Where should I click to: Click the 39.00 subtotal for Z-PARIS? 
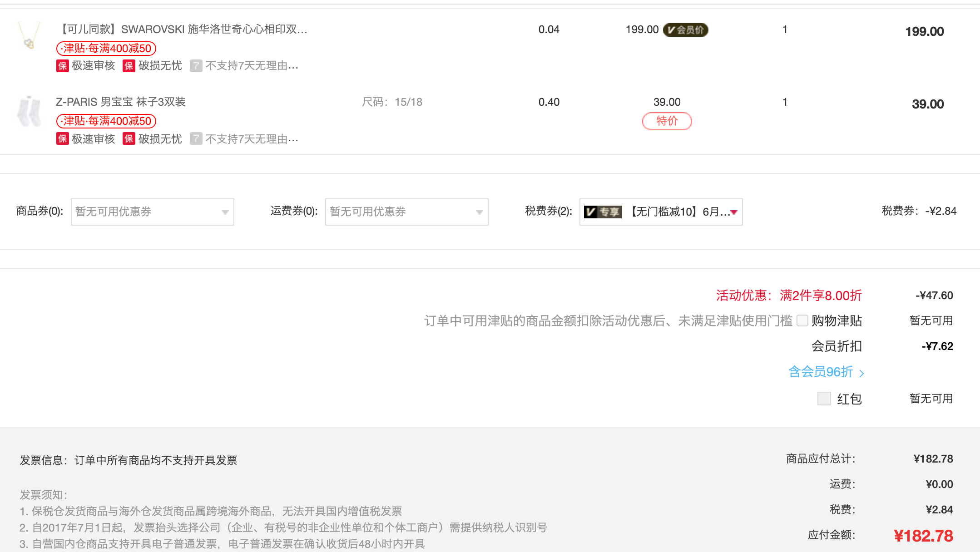[928, 104]
